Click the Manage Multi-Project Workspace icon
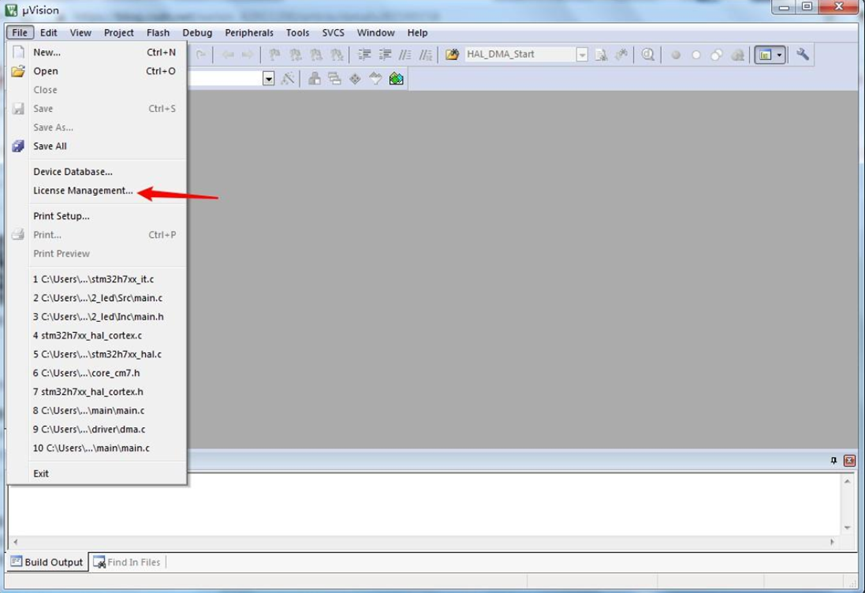The image size is (865, 593). point(334,78)
